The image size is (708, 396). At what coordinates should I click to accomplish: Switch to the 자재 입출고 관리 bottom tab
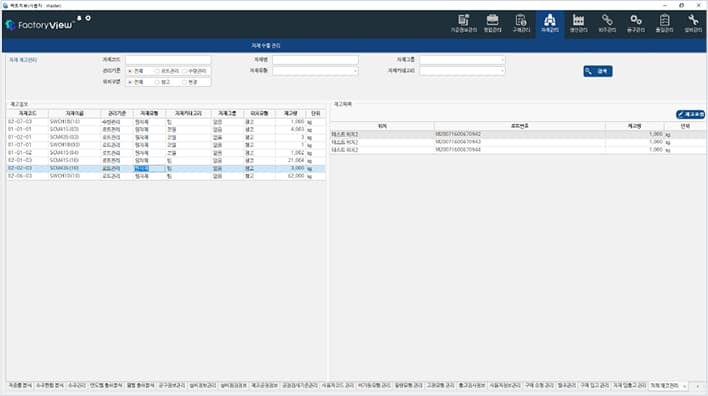pyautogui.click(x=629, y=386)
